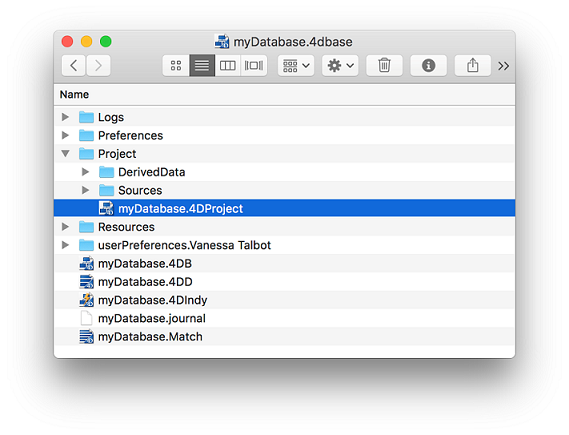
Task: Expand the Logs folder
Action: [x=65, y=117]
